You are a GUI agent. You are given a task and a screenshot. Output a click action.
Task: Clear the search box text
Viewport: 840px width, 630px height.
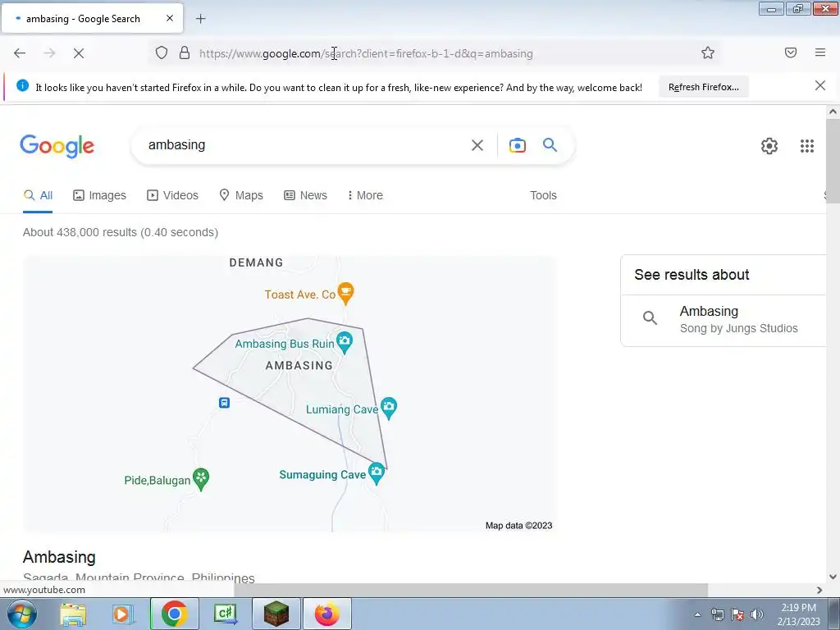tap(477, 145)
